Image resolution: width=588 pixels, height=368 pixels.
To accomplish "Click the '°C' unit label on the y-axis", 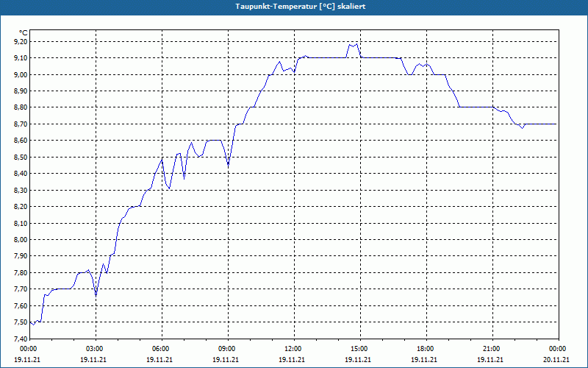I will click(x=24, y=33).
